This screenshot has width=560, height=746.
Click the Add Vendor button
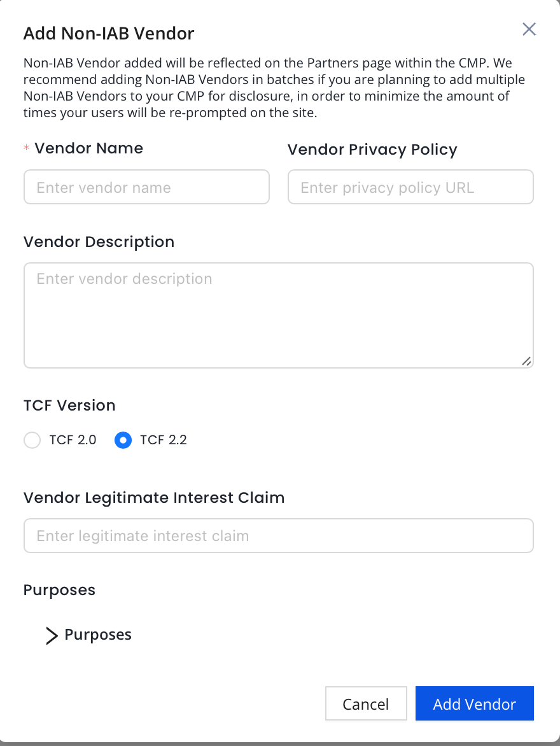(x=474, y=704)
